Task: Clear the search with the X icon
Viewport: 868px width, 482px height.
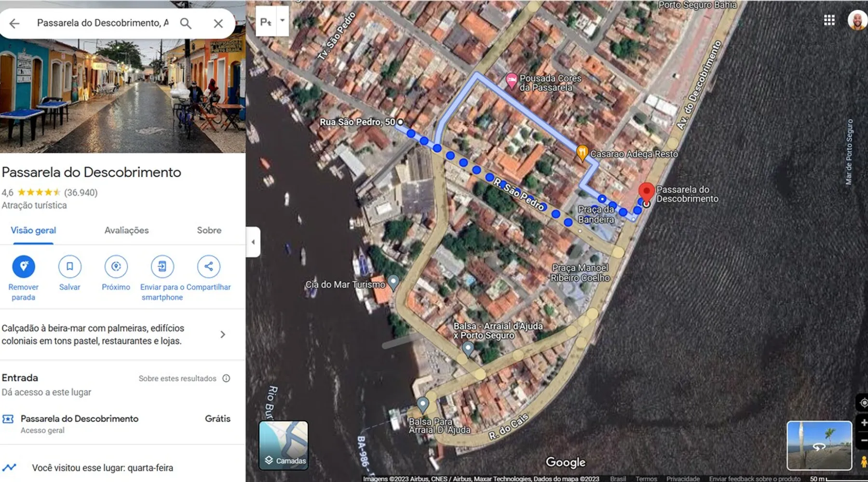Action: (x=218, y=23)
